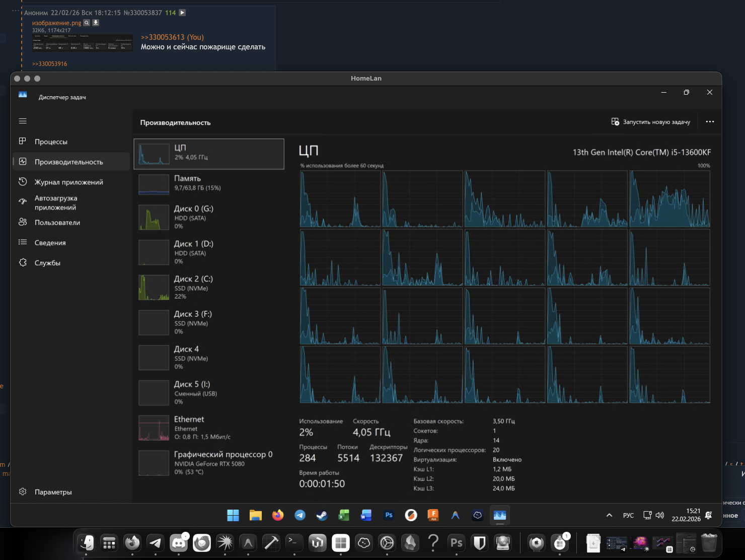
Task: Toggle the hamburger navigation menu in Task Manager
Action: click(23, 121)
